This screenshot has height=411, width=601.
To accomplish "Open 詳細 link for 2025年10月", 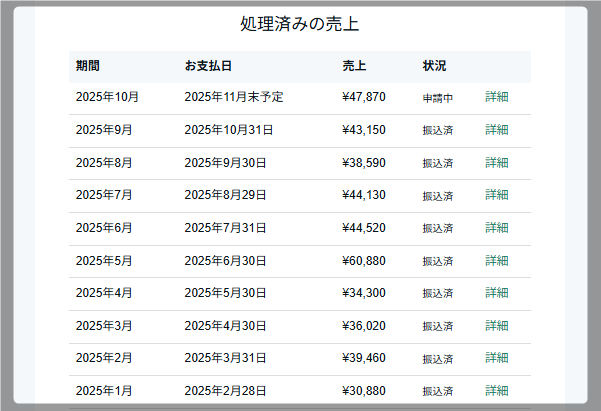I will (x=497, y=97).
